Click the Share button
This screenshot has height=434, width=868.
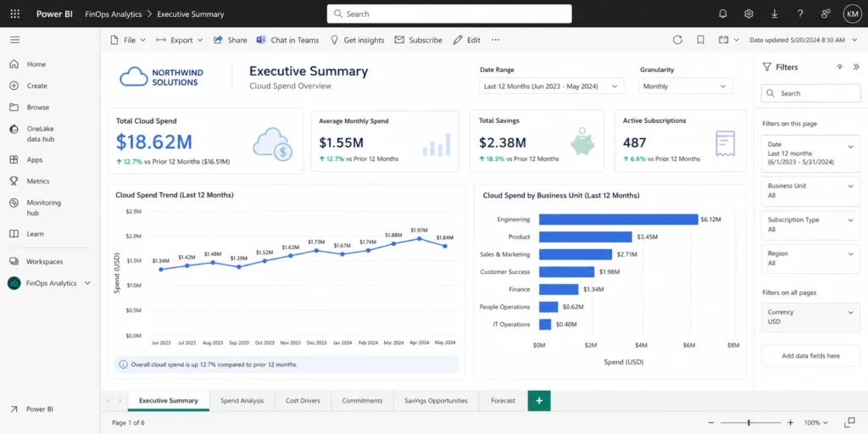231,40
